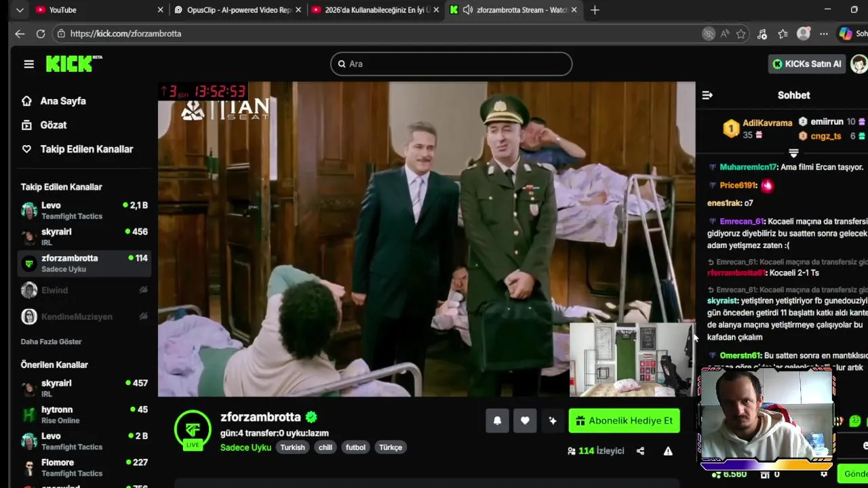Close the YouTube tab
This screenshot has height=488, width=868.
pyautogui.click(x=161, y=9)
